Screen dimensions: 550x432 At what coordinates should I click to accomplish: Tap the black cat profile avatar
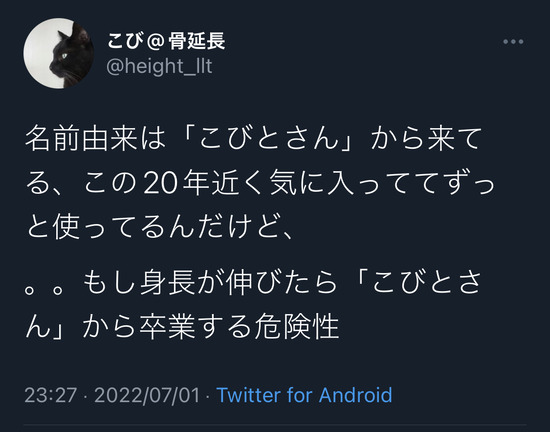coord(59,53)
